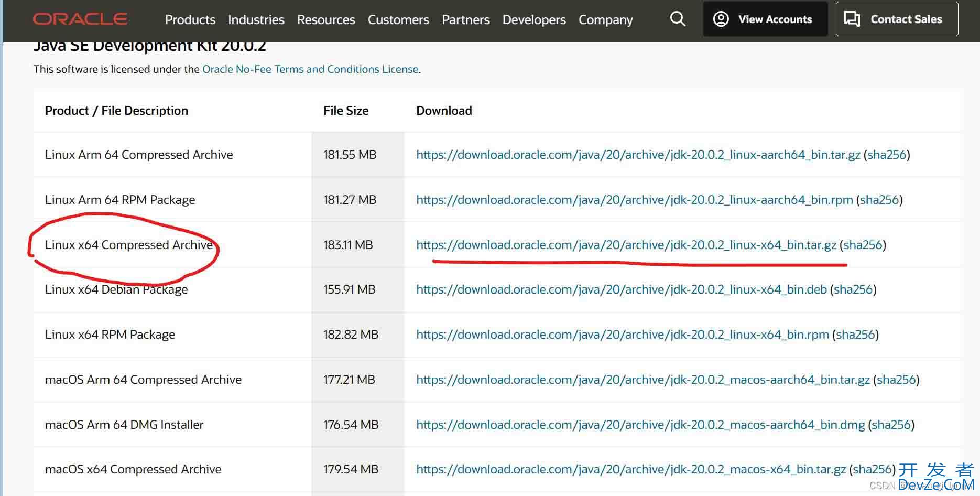Image resolution: width=980 pixels, height=496 pixels.
Task: Download jdk-20.0.2_linux-aarch64_bin.tar.gz link
Action: pyautogui.click(x=638, y=155)
